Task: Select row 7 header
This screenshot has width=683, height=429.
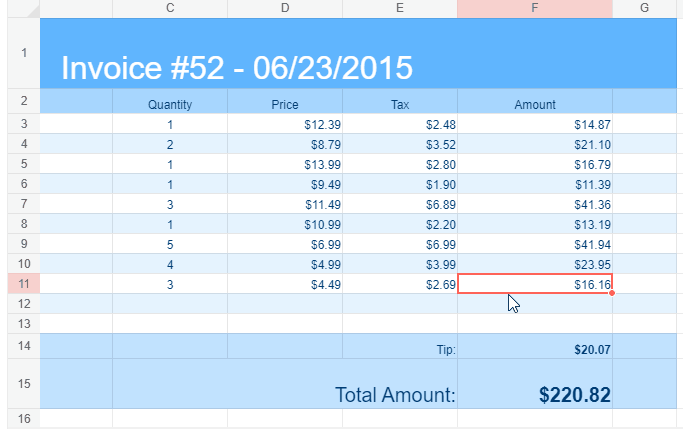Action: tap(24, 204)
